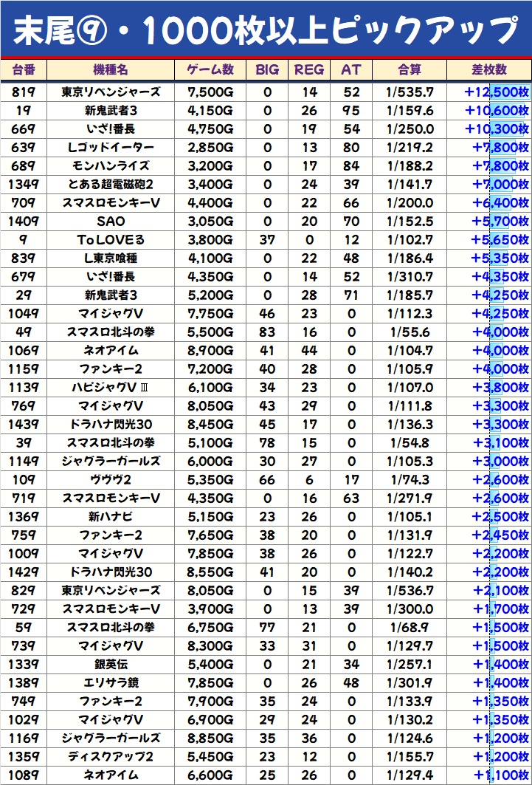Select the AT column header
This screenshot has width=532, height=785.
pyautogui.click(x=351, y=69)
